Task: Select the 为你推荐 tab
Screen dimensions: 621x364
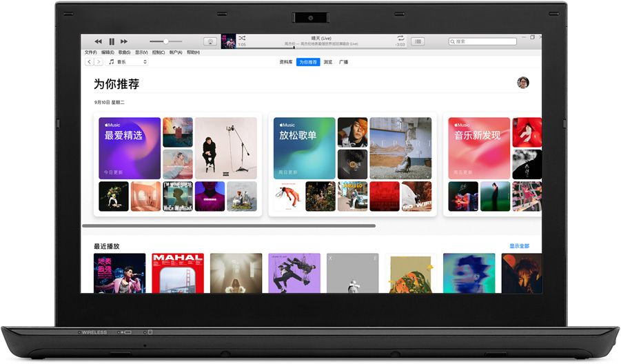Action: click(308, 62)
